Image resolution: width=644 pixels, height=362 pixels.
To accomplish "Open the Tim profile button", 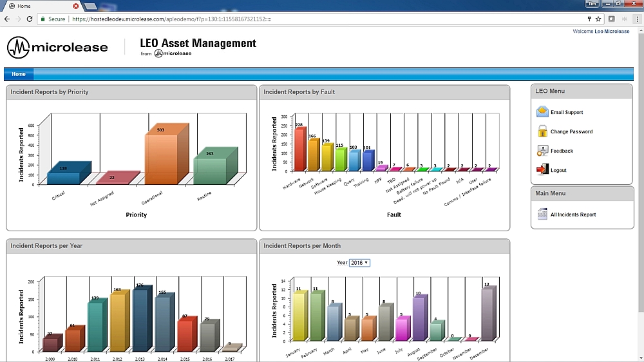I will 592,5.
